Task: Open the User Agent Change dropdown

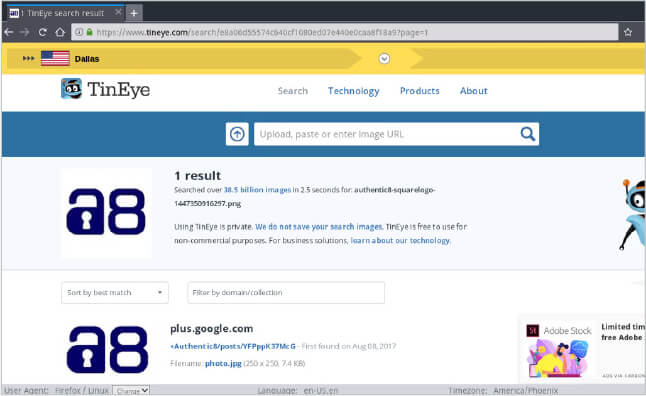Action: tap(131, 391)
